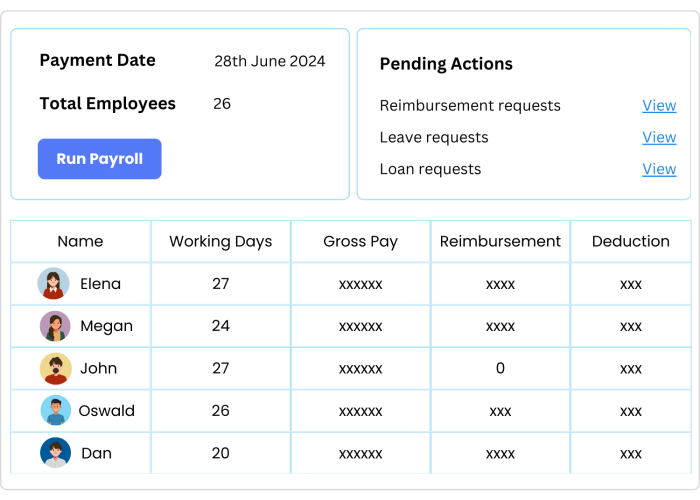Select the Deduction column header
The image size is (700, 500).
point(631,242)
